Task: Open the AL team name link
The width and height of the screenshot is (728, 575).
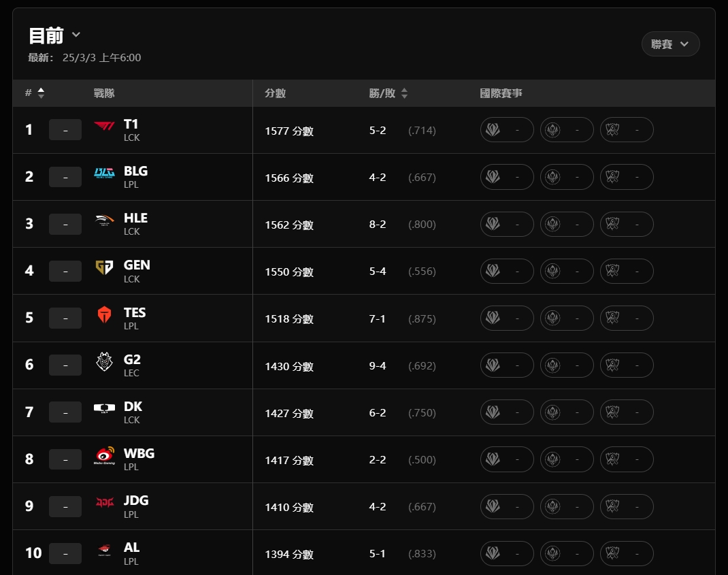Action: (x=131, y=547)
